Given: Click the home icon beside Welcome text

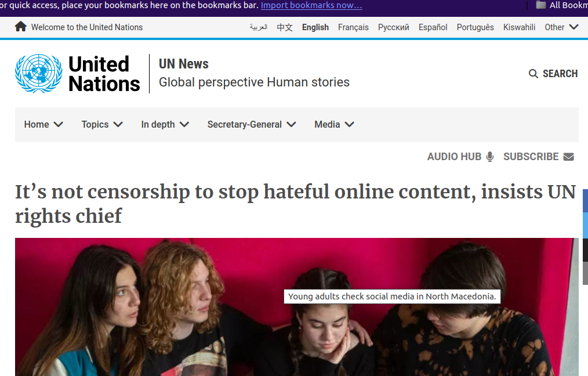Looking at the screenshot, I should point(21,27).
